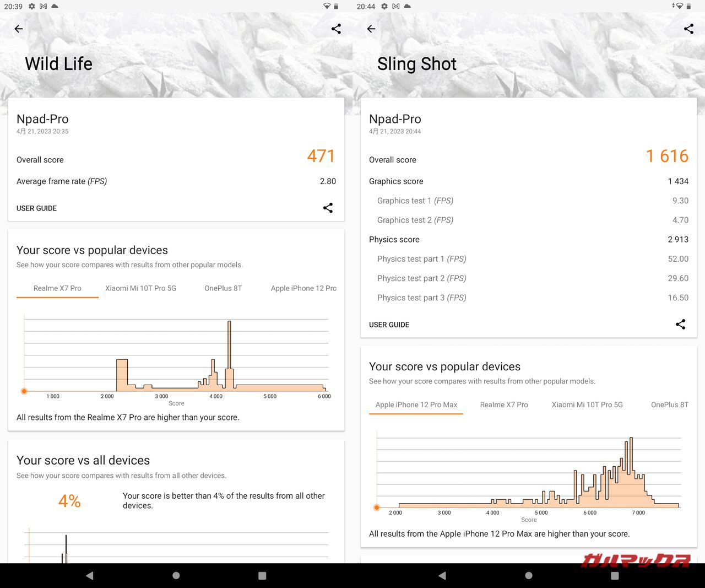Tap back arrow on Wild Life screen
The image size is (705, 588).
coord(19,29)
